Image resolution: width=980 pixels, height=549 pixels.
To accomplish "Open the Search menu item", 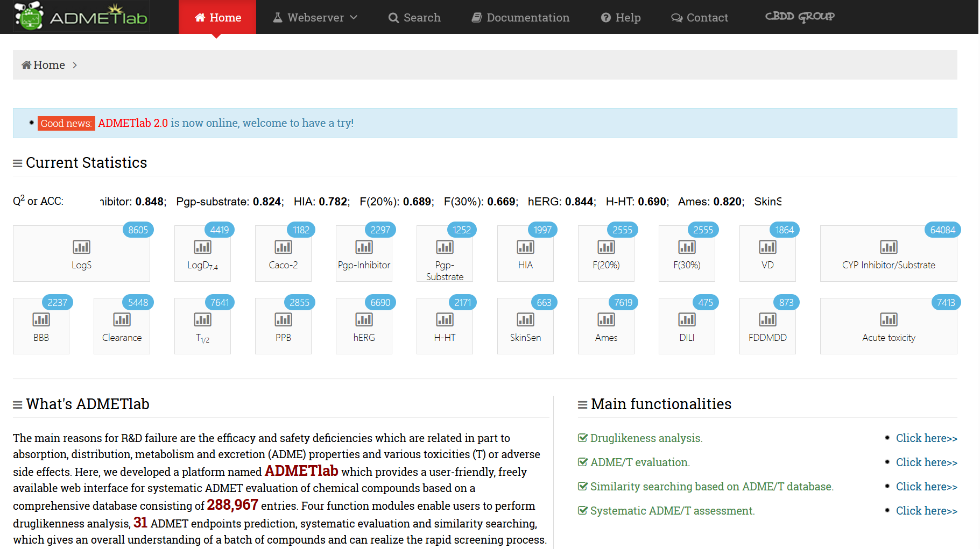I will coord(414,18).
